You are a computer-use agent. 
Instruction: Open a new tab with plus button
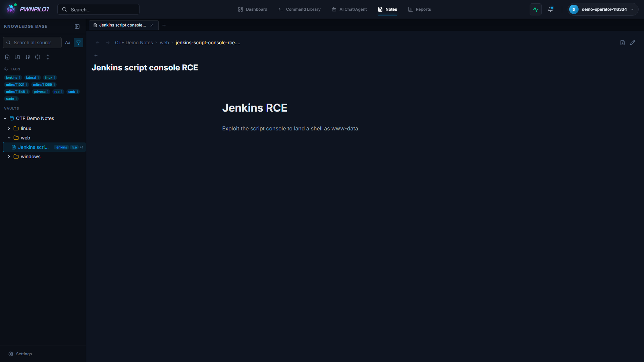tap(164, 25)
